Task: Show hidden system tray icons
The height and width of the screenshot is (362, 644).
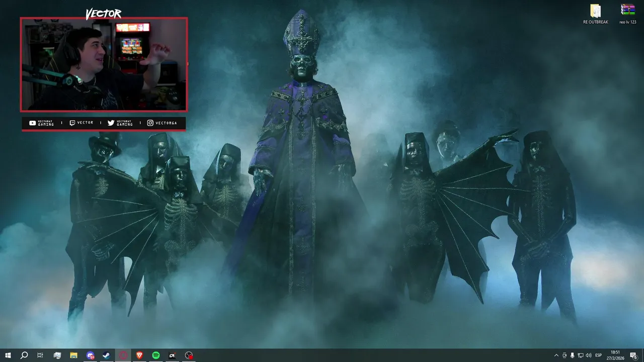Action: pyautogui.click(x=556, y=355)
